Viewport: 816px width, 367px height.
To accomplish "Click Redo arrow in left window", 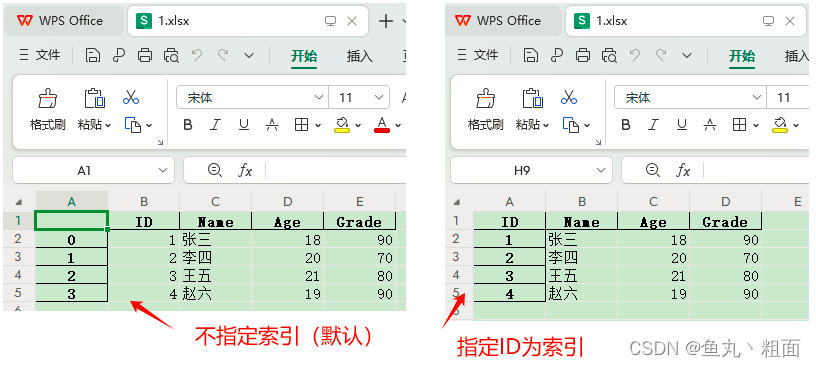I will [223, 55].
